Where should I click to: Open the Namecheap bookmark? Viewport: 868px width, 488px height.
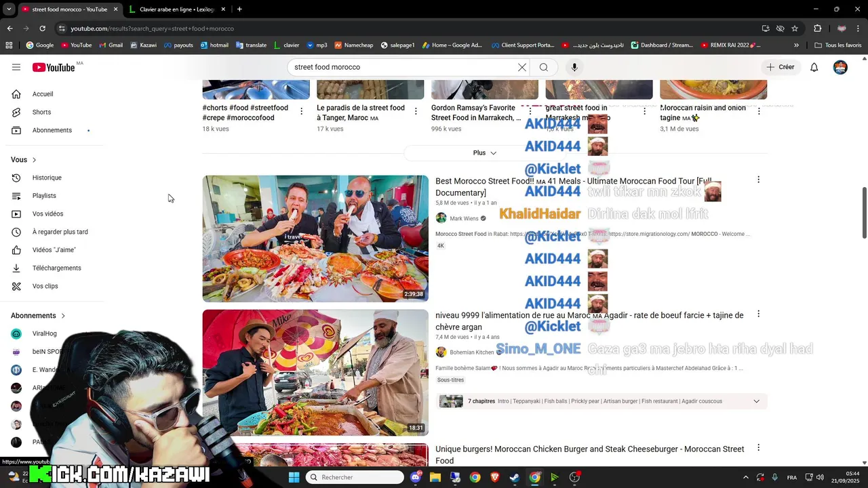point(353,45)
